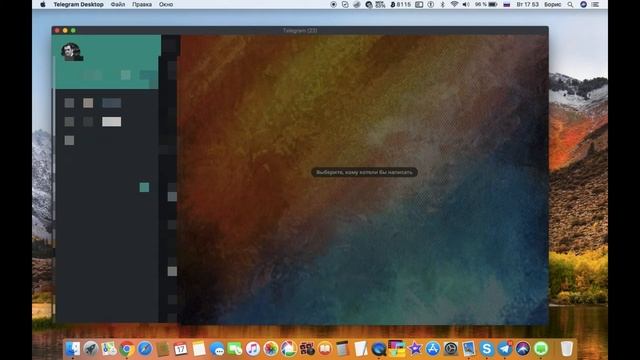
Task: Open Contacts book in the Dock
Action: point(162,349)
